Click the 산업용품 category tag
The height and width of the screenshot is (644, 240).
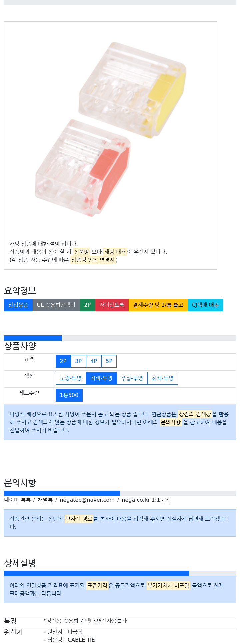coord(18,305)
